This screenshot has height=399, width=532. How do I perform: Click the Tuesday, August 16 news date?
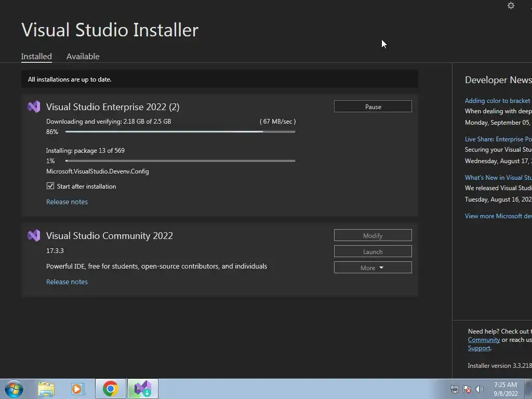click(x=498, y=199)
